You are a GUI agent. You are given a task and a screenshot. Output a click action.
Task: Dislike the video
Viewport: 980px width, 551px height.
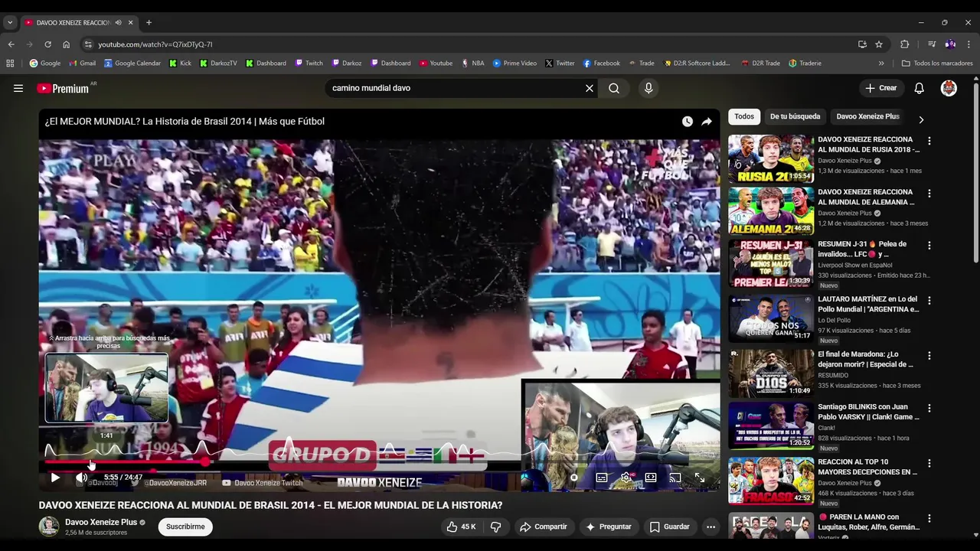coord(496,527)
